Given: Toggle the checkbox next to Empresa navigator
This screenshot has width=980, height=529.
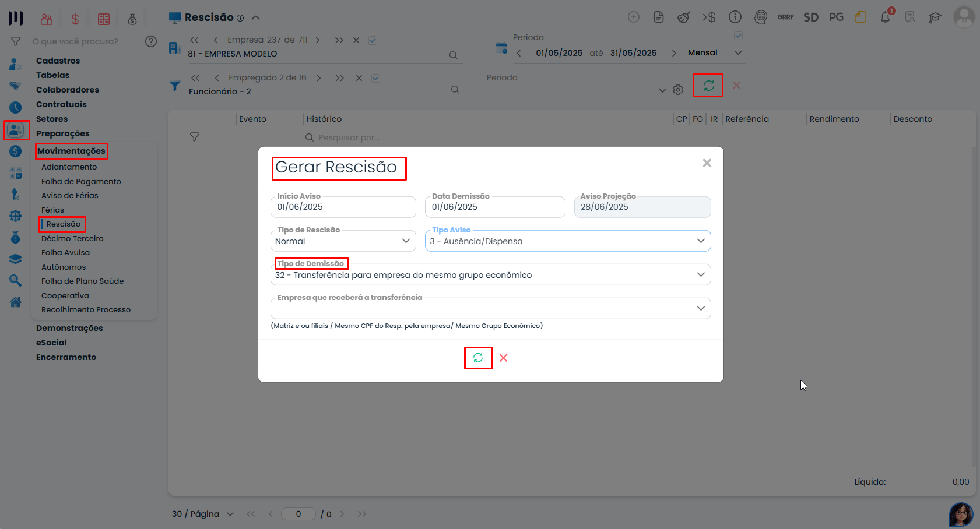Looking at the screenshot, I should 373,40.
